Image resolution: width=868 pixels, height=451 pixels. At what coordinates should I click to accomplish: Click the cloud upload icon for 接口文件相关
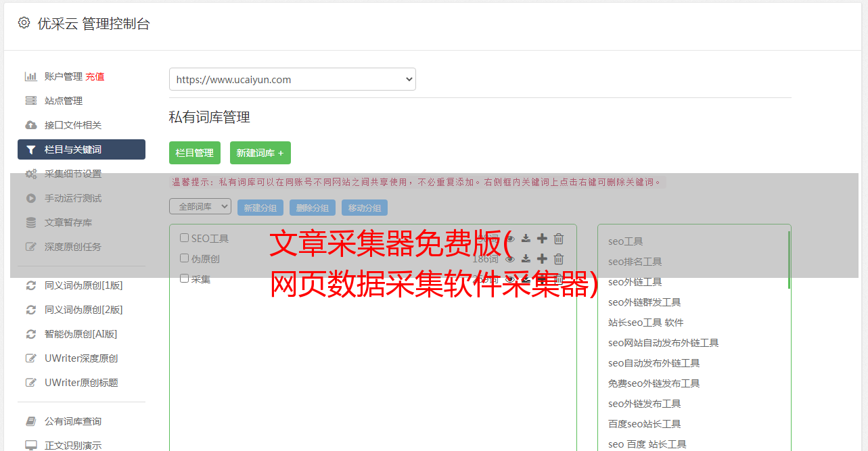point(31,125)
